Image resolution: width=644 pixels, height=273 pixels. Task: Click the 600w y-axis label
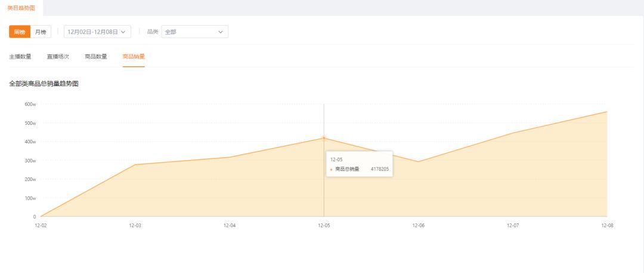click(x=30, y=104)
